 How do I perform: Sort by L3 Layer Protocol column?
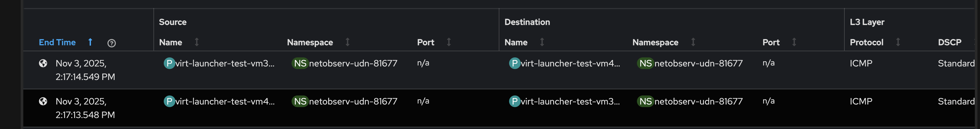(x=898, y=42)
